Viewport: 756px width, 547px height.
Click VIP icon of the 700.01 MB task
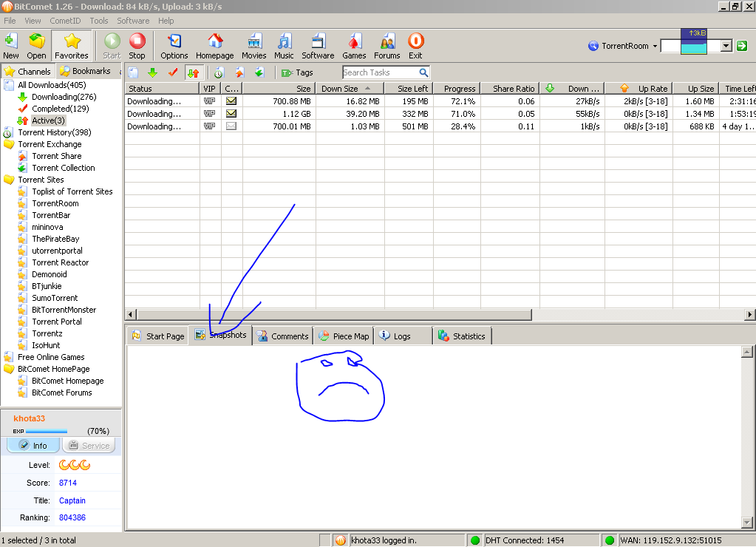pyautogui.click(x=209, y=126)
